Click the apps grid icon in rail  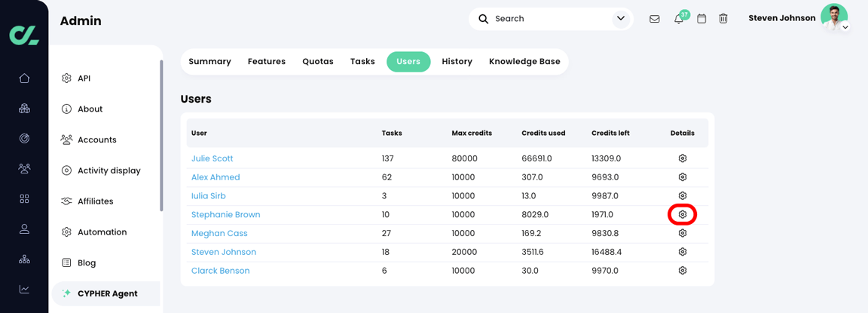[24, 199]
